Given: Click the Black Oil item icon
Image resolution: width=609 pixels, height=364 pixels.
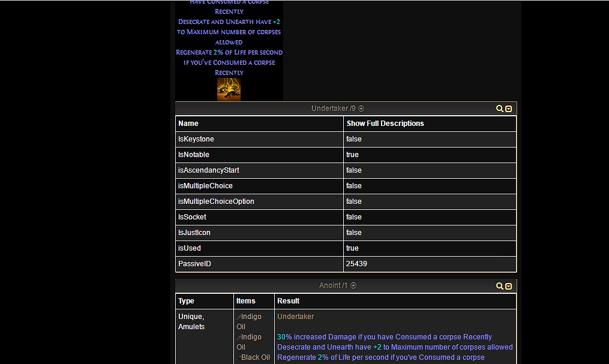Looking at the screenshot, I should (239, 357).
